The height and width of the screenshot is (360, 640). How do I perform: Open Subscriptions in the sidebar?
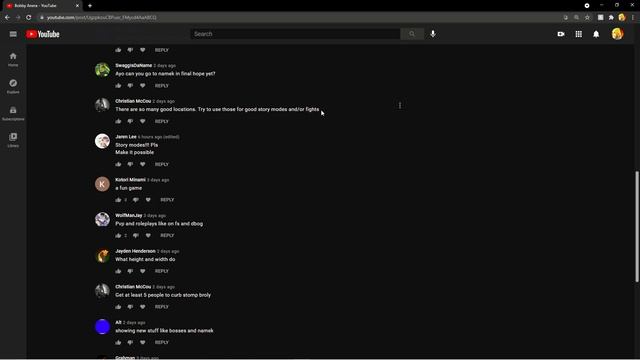[13, 113]
